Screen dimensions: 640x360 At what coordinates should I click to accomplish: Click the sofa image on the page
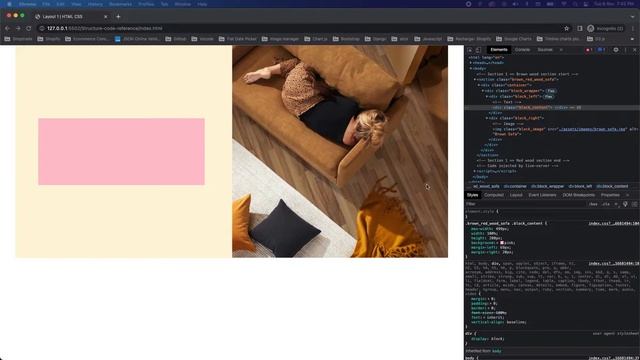[340, 151]
